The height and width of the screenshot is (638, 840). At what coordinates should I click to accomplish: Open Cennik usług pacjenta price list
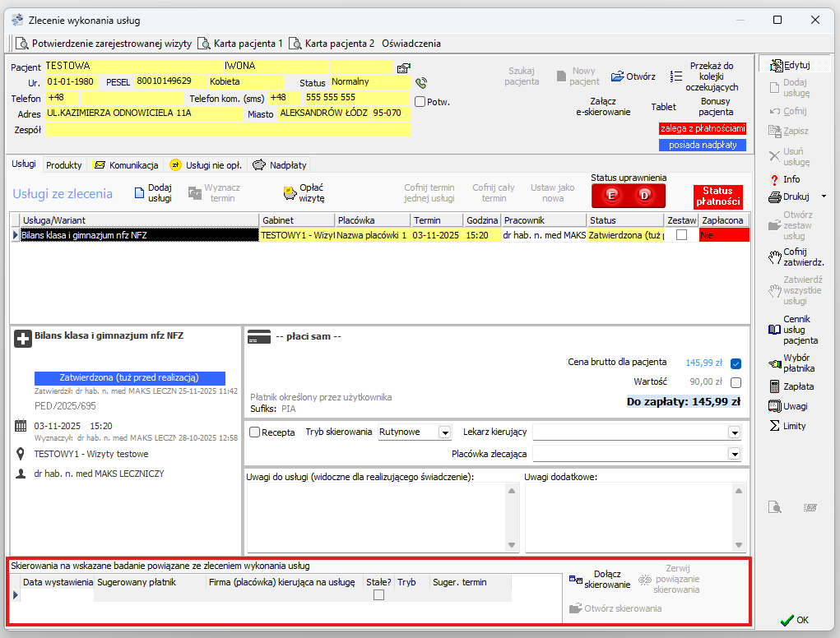coord(774,330)
